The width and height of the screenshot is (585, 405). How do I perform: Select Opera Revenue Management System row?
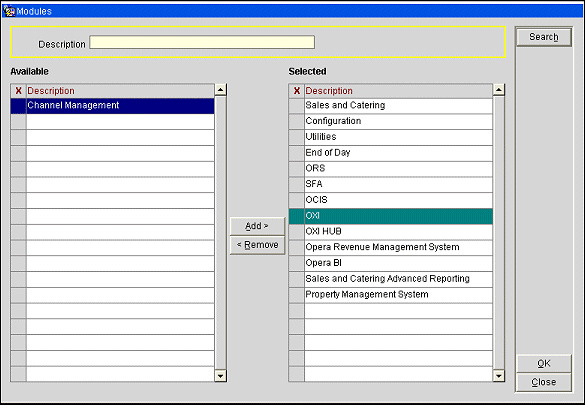tap(398, 247)
